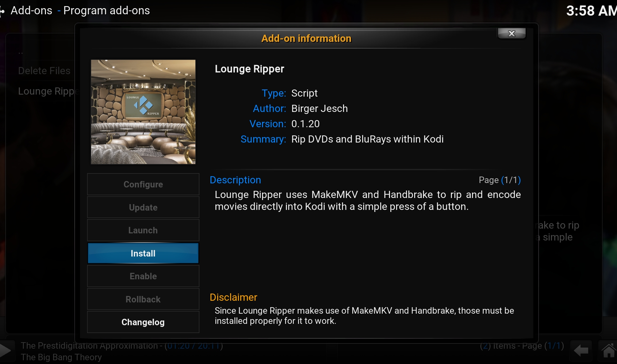Go up via the parent directory dots

point(21,53)
